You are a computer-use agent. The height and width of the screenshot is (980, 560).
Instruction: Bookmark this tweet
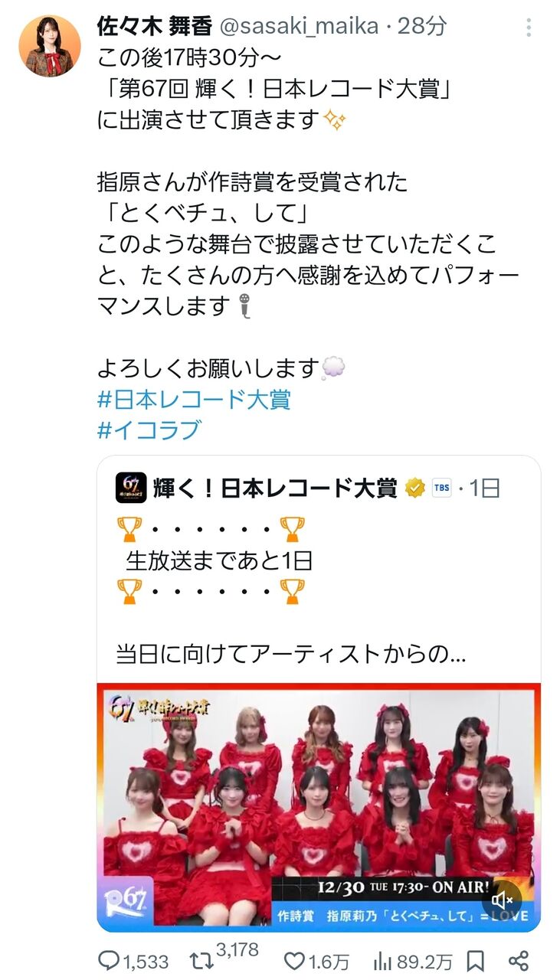pyautogui.click(x=475, y=960)
